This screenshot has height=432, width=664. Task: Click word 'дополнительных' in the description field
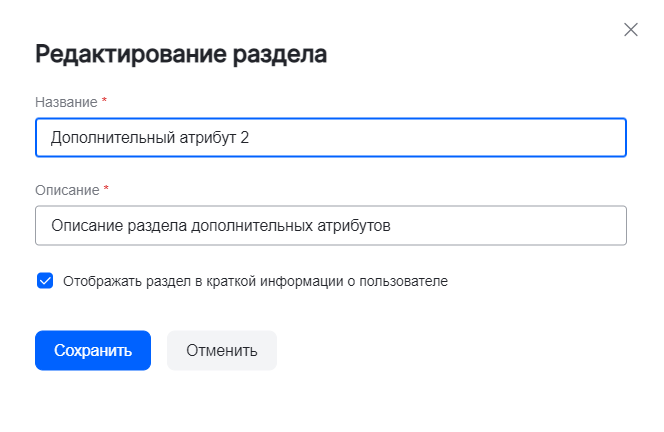pyautogui.click(x=252, y=226)
